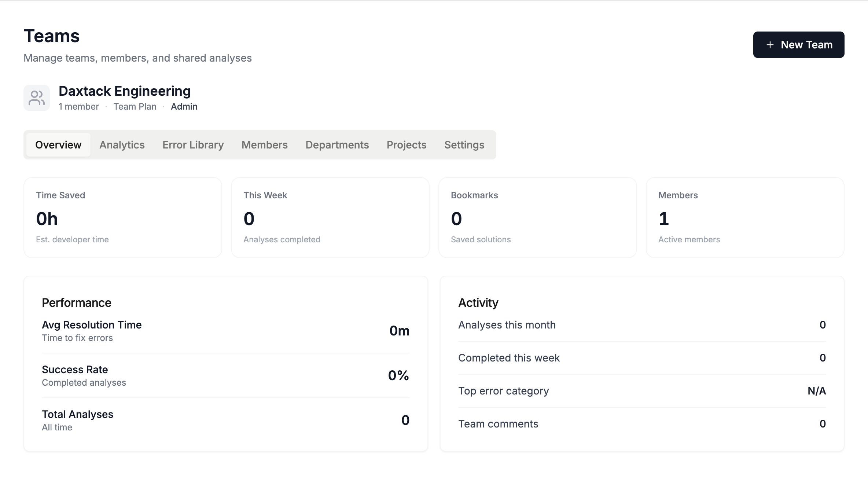This screenshot has width=868, height=492.
Task: Open the Analytics tab
Action: 122,145
